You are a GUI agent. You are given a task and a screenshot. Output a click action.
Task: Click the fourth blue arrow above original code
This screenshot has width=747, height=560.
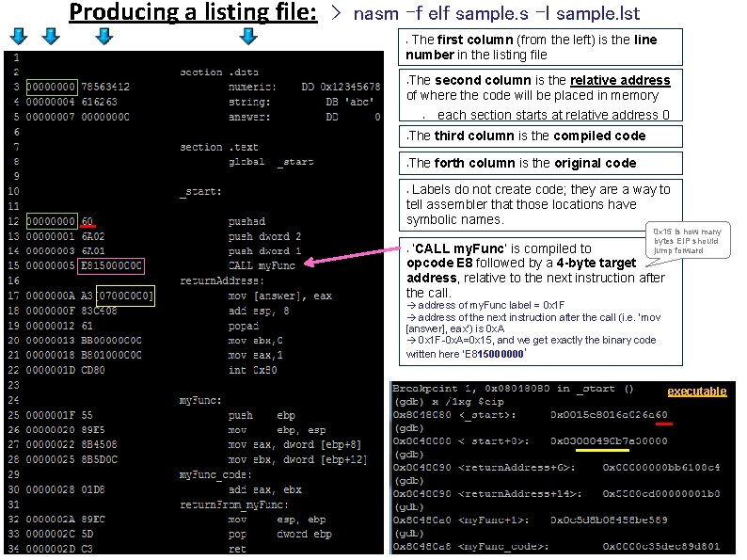click(x=248, y=36)
